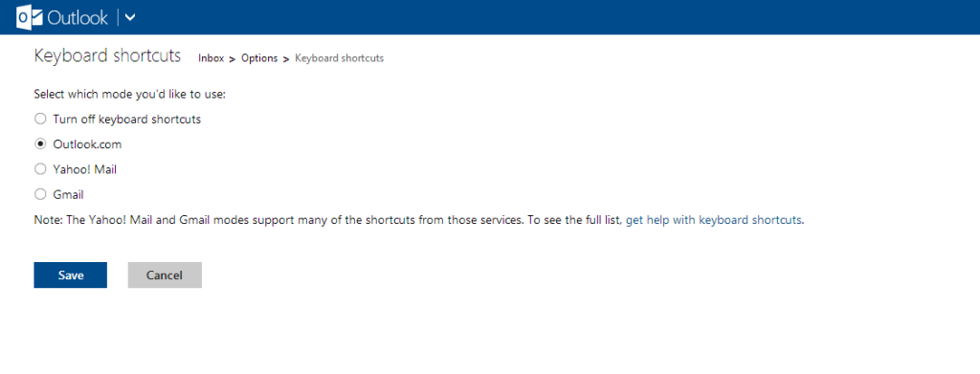
Task: Click the Outlook wordmark in the header
Action: tap(78, 17)
